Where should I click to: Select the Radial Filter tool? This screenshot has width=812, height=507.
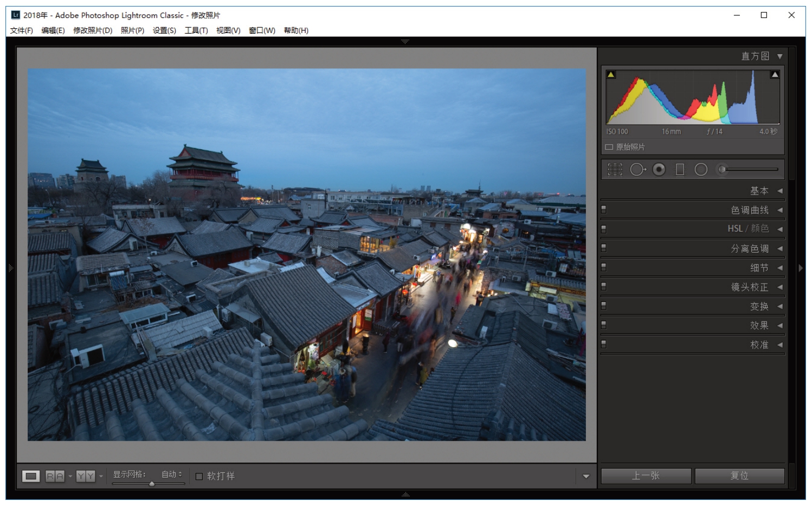[701, 170]
